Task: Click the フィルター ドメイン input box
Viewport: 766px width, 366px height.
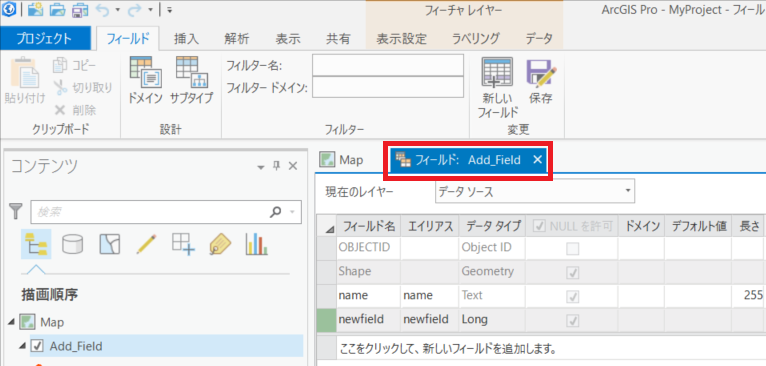Action: (388, 88)
